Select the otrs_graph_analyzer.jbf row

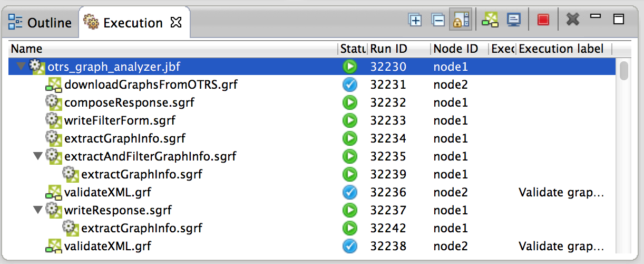pos(312,67)
